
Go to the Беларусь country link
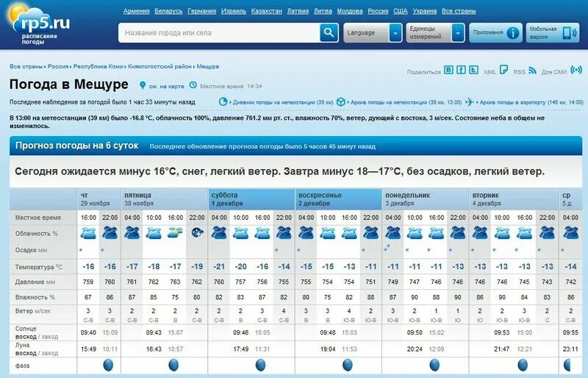pos(168,11)
